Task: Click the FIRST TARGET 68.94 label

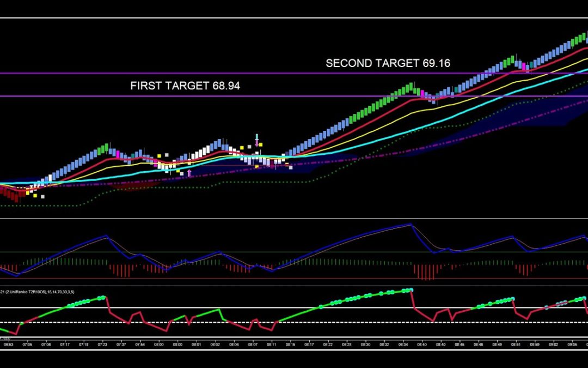Action: [x=186, y=86]
